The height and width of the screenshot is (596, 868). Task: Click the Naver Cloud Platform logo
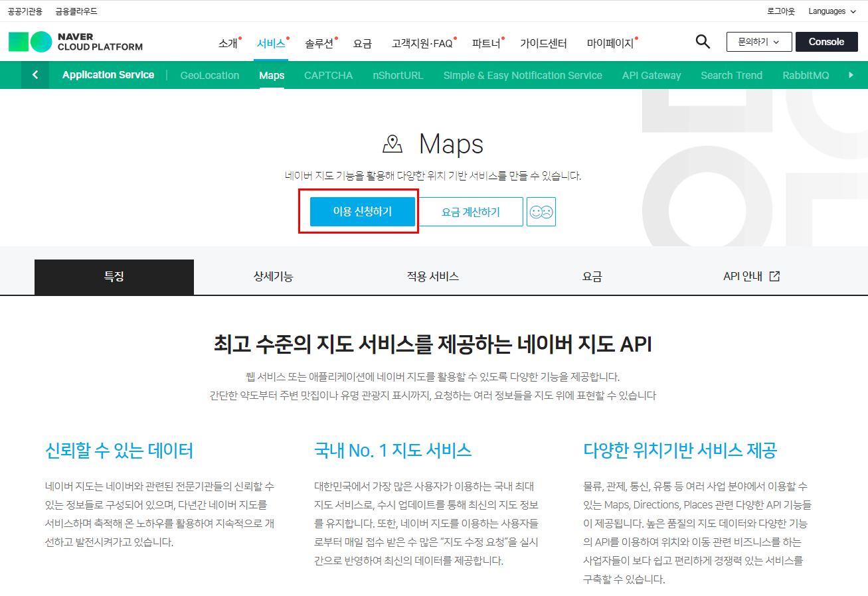coord(76,41)
